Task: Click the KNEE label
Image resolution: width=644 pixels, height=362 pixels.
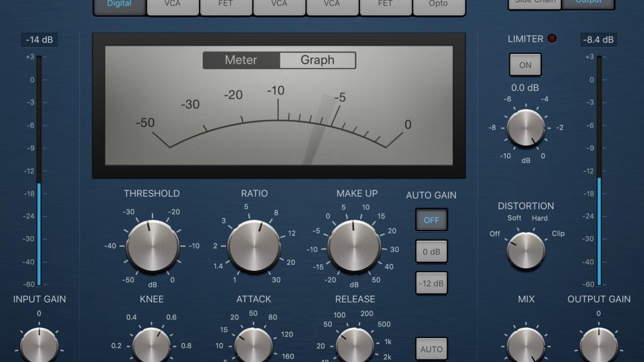Action: (151, 299)
